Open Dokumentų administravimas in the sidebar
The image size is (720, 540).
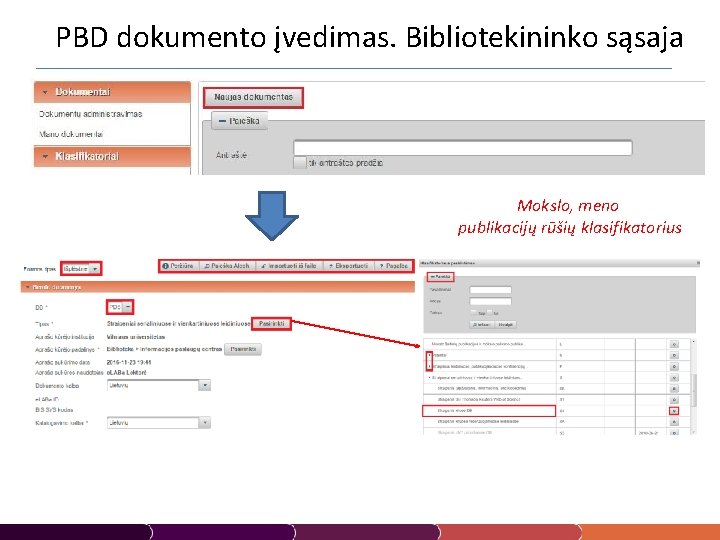pos(90,114)
